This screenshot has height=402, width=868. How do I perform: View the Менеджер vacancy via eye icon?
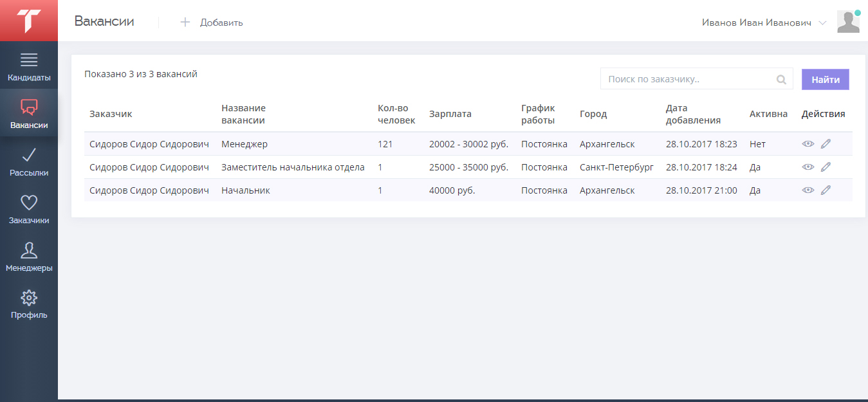click(808, 144)
